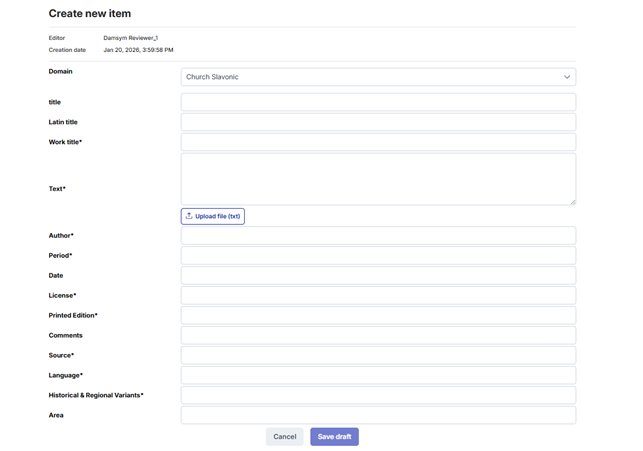643x451 pixels.
Task: Select the Work title text box
Action: [378, 142]
